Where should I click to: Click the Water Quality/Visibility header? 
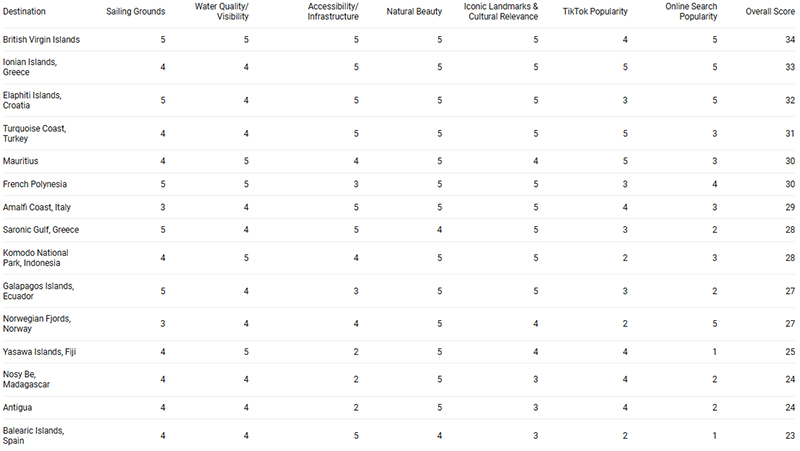tap(221, 11)
